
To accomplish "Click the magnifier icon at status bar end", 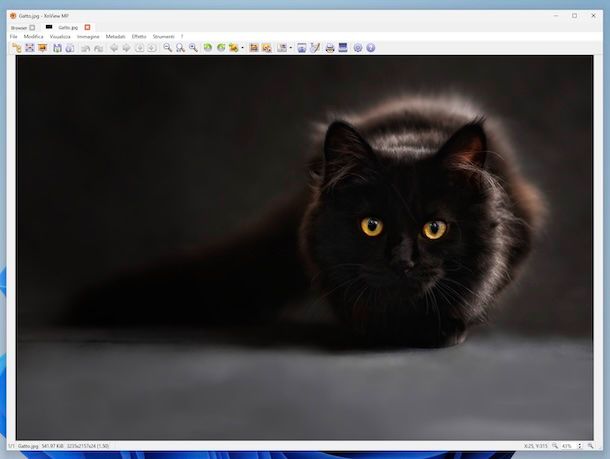I will click(x=590, y=446).
